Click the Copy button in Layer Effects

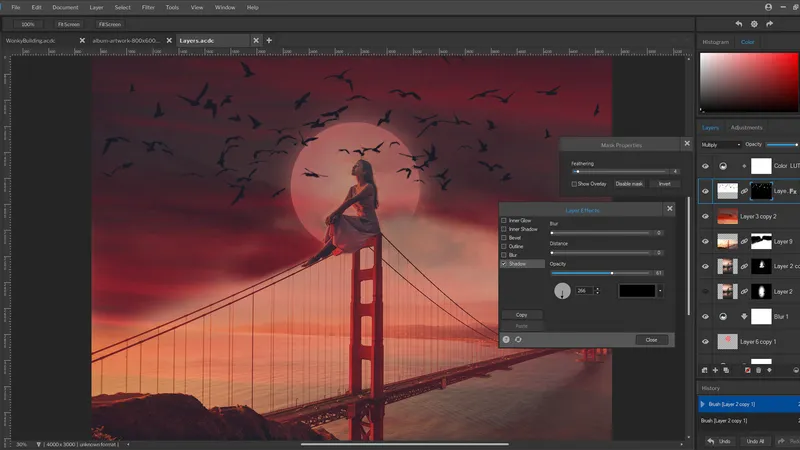pos(521,315)
